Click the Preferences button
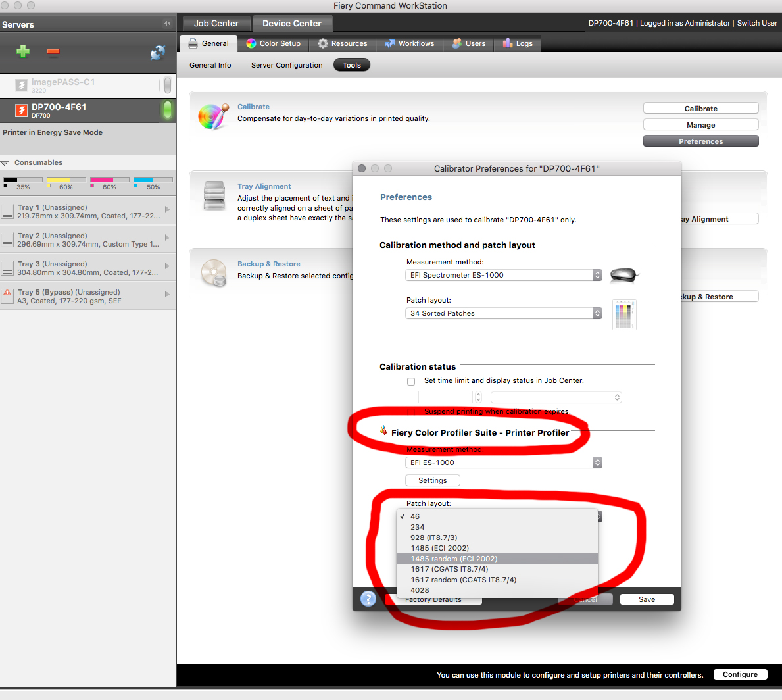 700,141
